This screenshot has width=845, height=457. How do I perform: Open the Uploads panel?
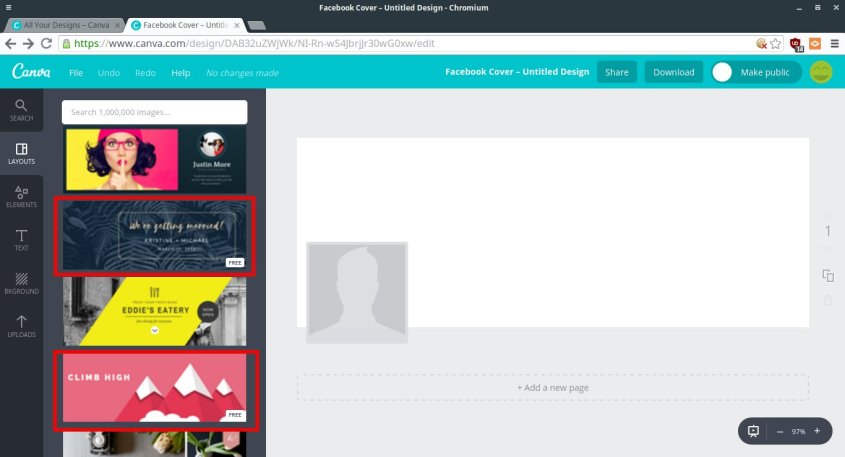pos(21,327)
